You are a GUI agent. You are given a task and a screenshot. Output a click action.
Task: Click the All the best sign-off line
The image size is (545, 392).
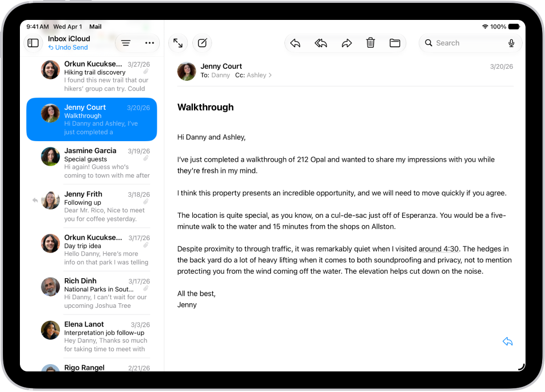pos(196,294)
